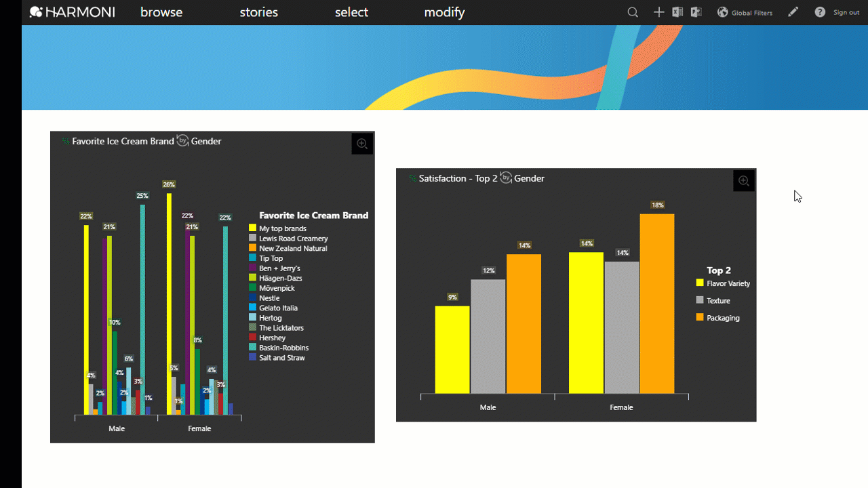Click Male axis label in Ice Cream Brand chart
Screen dimensions: 868x488
coord(117,428)
